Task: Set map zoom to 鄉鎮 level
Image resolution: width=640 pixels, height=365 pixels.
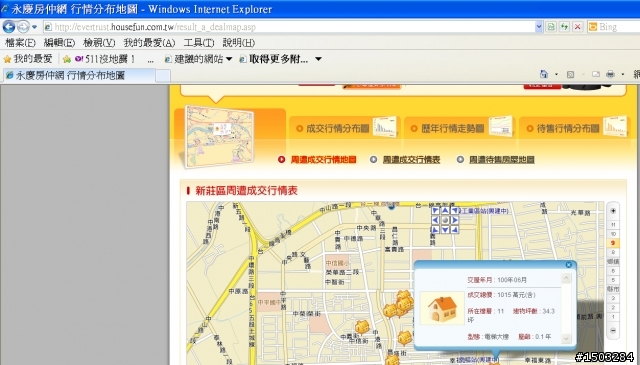Action: coord(613,261)
